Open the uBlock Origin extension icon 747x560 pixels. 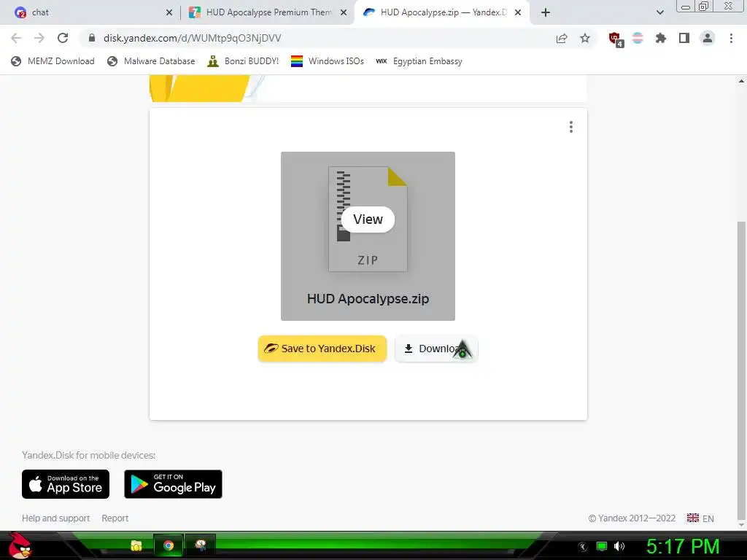coord(616,39)
